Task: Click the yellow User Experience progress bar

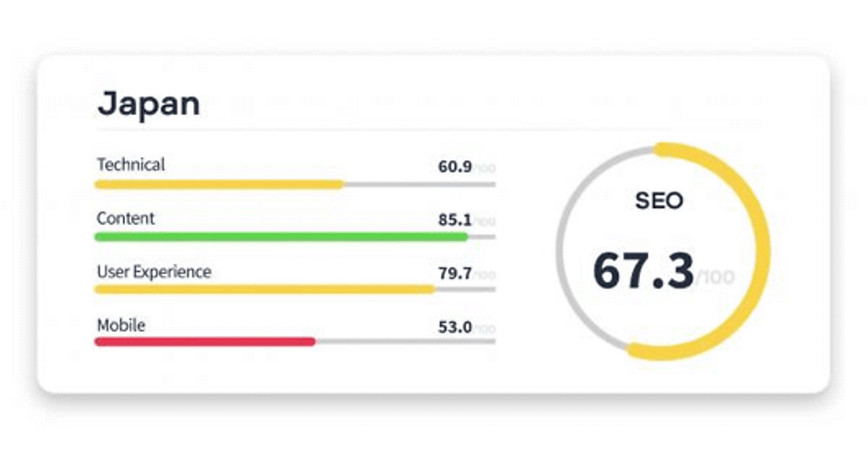Action: [264, 290]
